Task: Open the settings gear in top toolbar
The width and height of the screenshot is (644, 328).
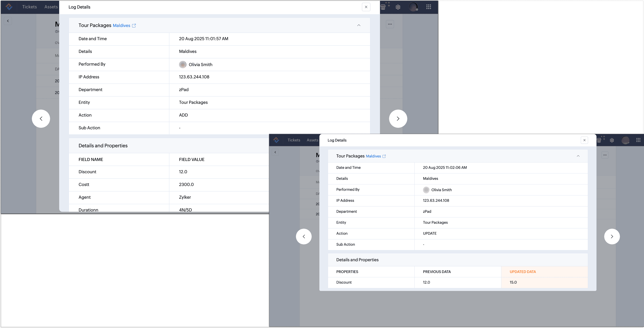Action: pyautogui.click(x=398, y=7)
